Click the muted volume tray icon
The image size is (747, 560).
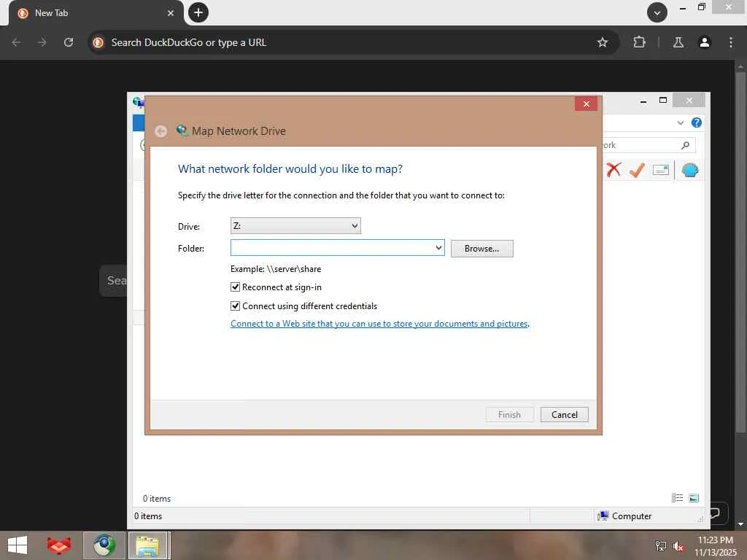pyautogui.click(x=678, y=546)
